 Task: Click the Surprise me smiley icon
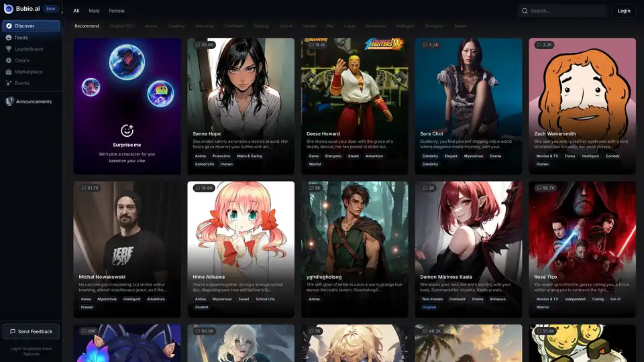click(127, 130)
